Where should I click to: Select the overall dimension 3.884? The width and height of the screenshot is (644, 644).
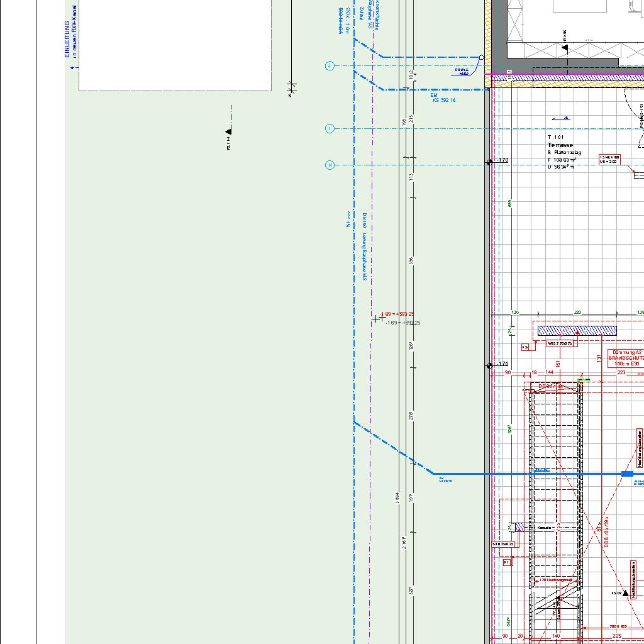[x=397, y=497]
